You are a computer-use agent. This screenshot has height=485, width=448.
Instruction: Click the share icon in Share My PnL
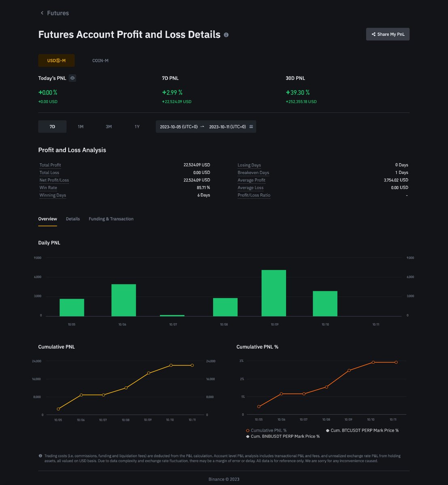pyautogui.click(x=373, y=34)
